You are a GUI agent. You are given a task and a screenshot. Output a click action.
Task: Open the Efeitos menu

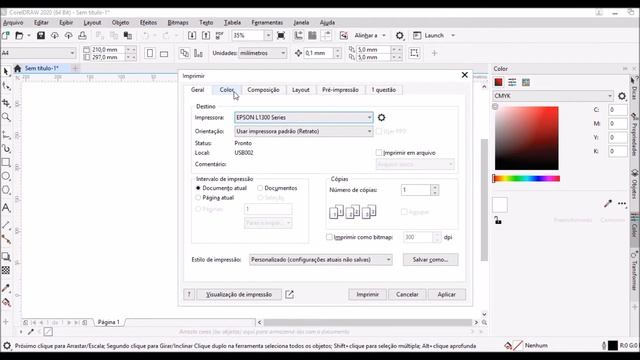click(148, 22)
